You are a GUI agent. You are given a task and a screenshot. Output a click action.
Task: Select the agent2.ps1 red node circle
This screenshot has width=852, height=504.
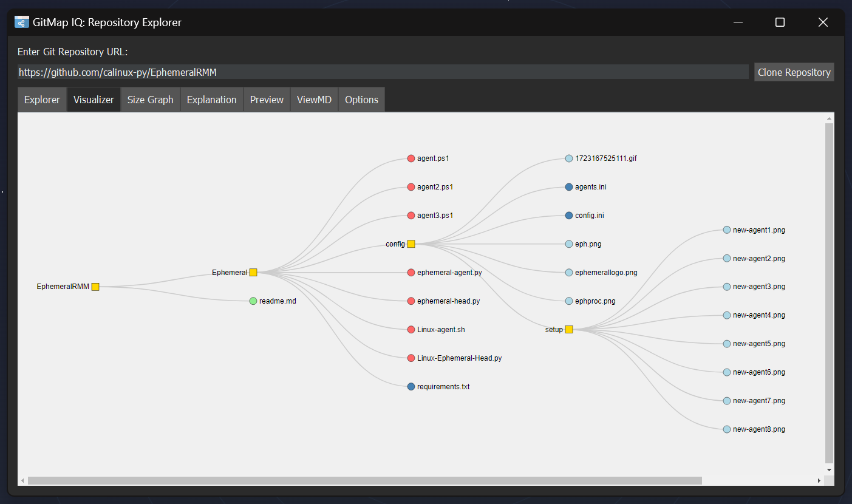(x=411, y=187)
